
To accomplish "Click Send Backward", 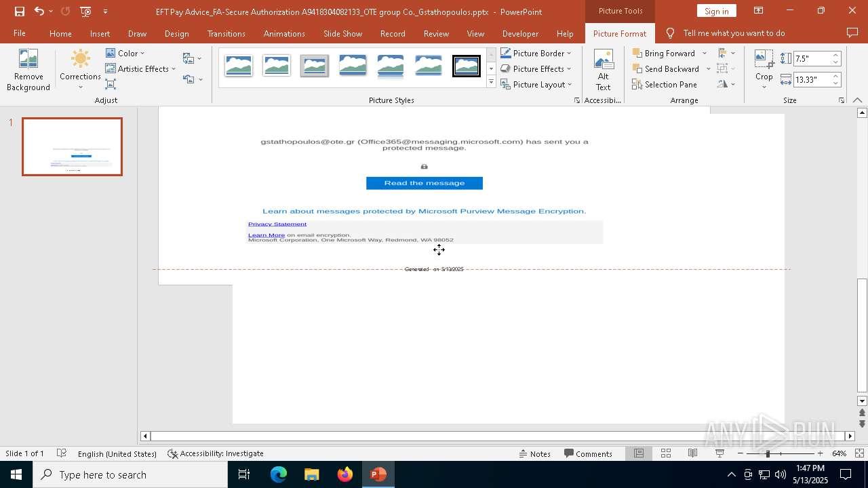I will pos(666,68).
